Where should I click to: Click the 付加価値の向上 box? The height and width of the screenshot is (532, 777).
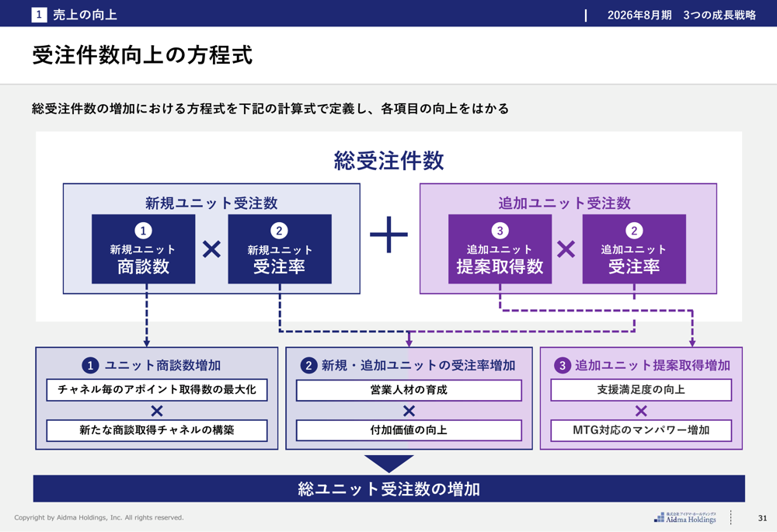pyautogui.click(x=409, y=430)
